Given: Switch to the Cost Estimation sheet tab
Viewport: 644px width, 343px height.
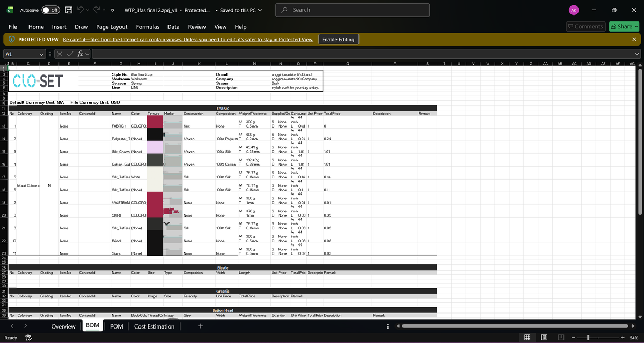Looking at the screenshot, I should pos(154,326).
